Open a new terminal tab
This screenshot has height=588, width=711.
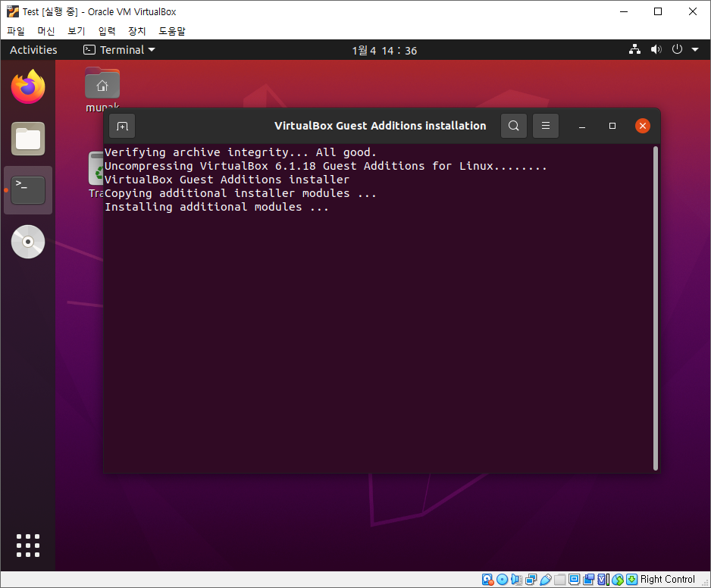point(123,126)
